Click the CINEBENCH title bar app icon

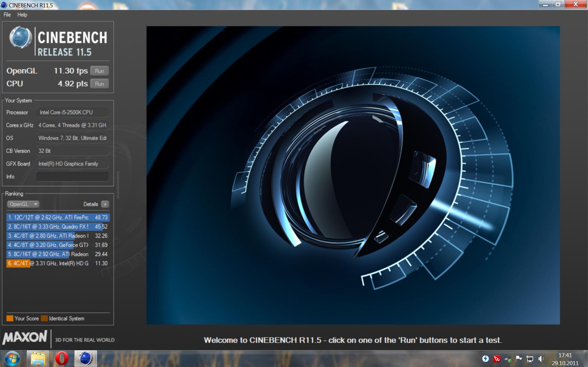[4, 5]
